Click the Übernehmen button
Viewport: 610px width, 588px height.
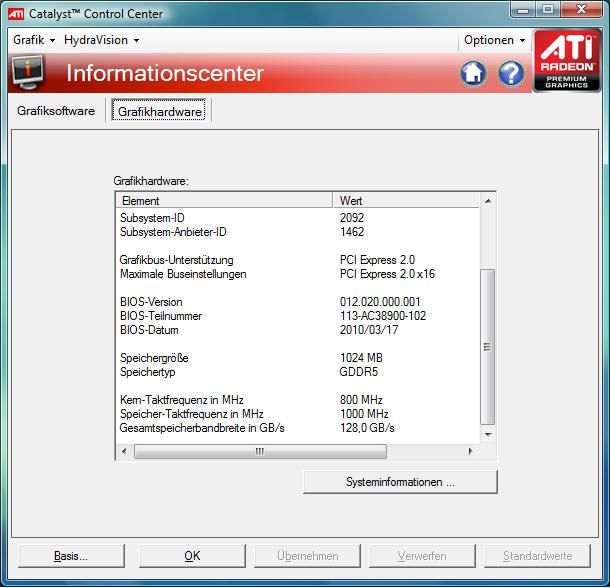pyautogui.click(x=307, y=556)
